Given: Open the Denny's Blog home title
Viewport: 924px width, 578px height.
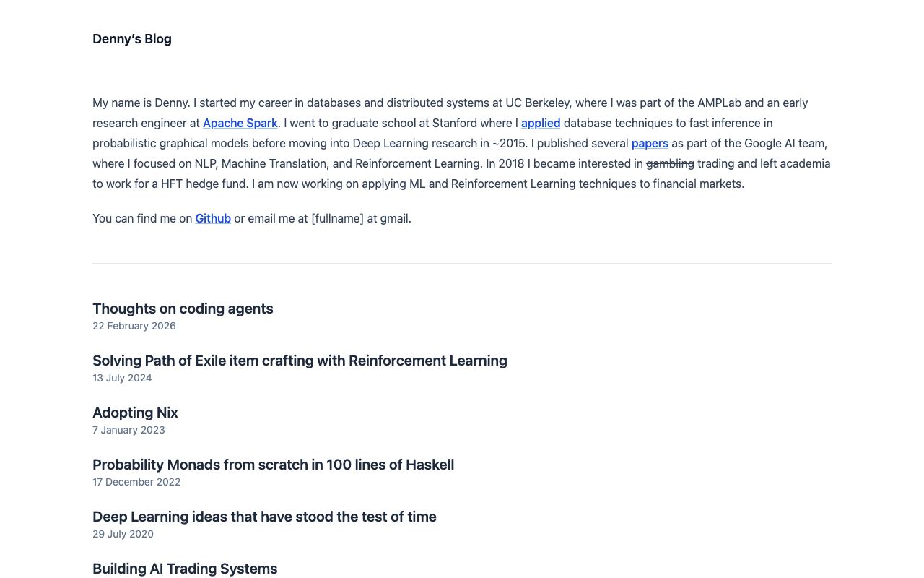Looking at the screenshot, I should point(132,39).
